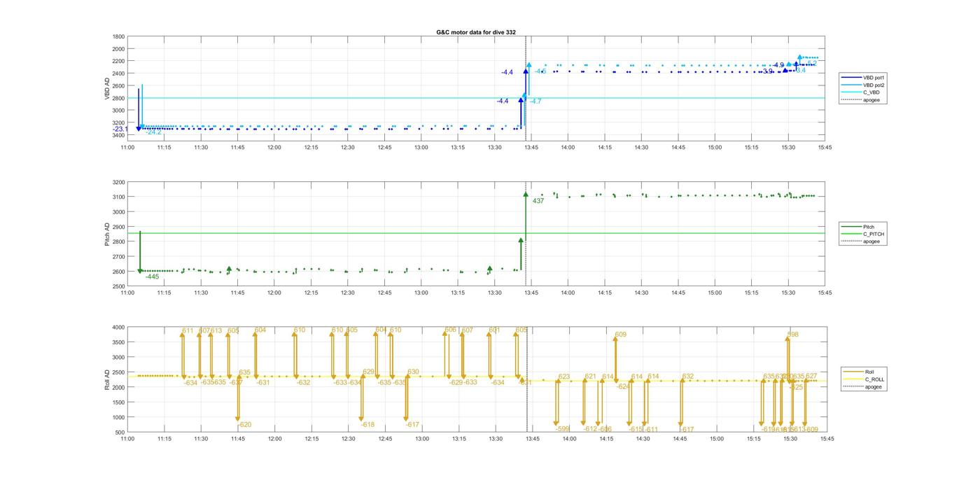Viewport: 980px width, 485px height.
Task: Click the '-624' label in Roll plot
Action: coord(624,387)
